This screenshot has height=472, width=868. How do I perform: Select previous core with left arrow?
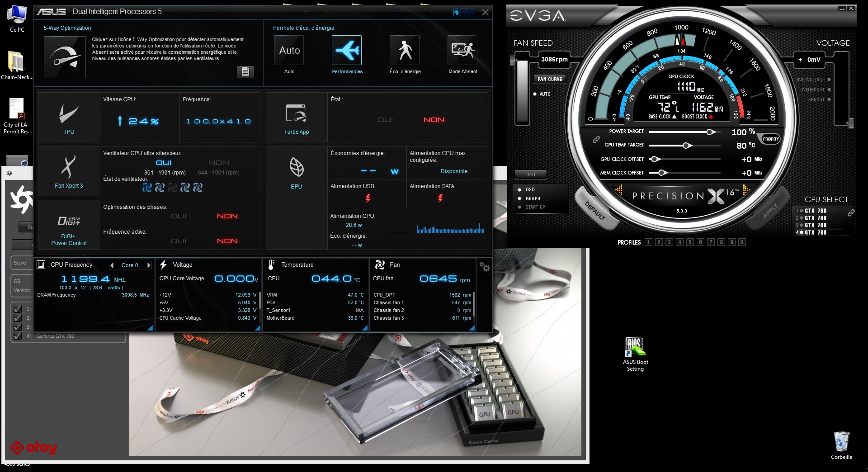(x=112, y=265)
